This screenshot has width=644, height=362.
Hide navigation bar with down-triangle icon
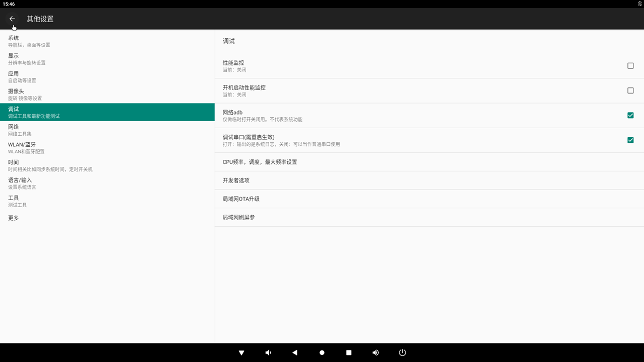(x=242, y=353)
